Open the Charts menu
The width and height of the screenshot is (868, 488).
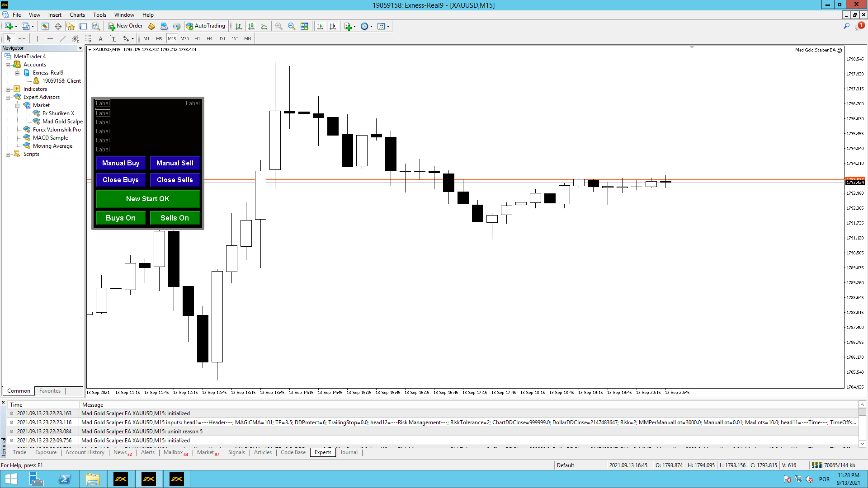pyautogui.click(x=77, y=15)
